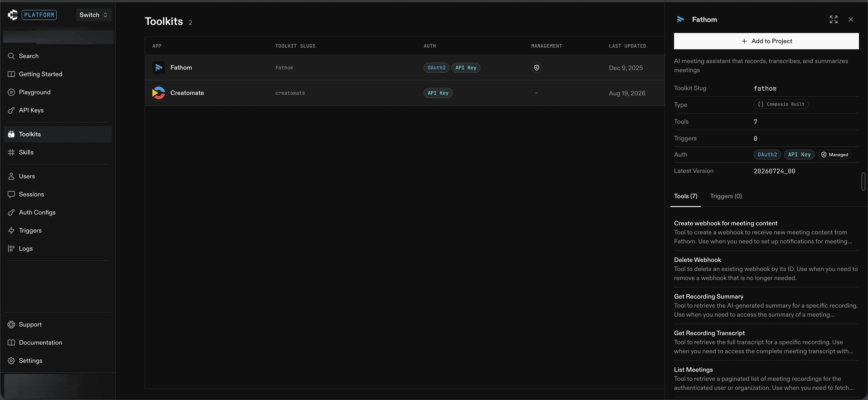Viewport: 868px width, 400px height.
Task: Open List Meetings tool
Action: tap(766, 379)
